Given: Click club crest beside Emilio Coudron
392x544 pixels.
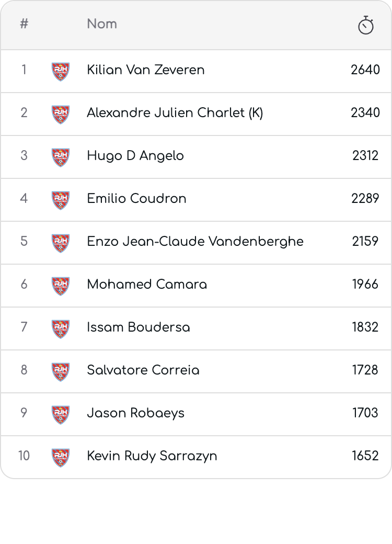Looking at the screenshot, I should click(61, 200).
